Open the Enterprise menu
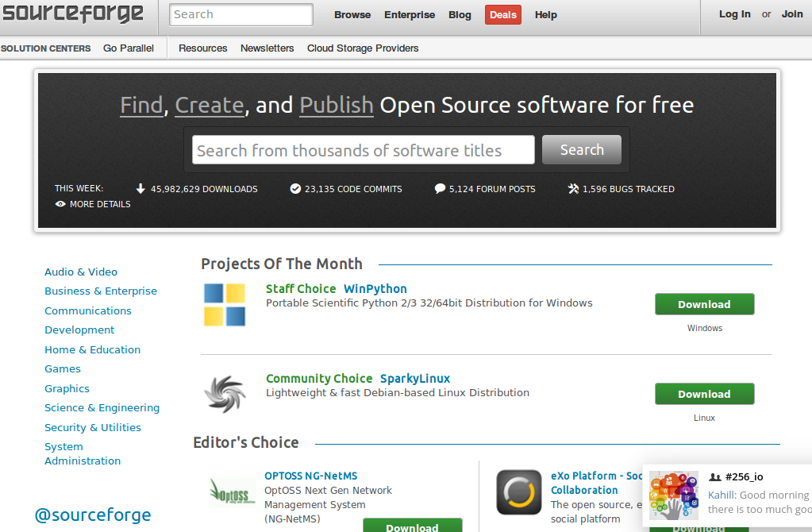The image size is (812, 532). [409, 15]
